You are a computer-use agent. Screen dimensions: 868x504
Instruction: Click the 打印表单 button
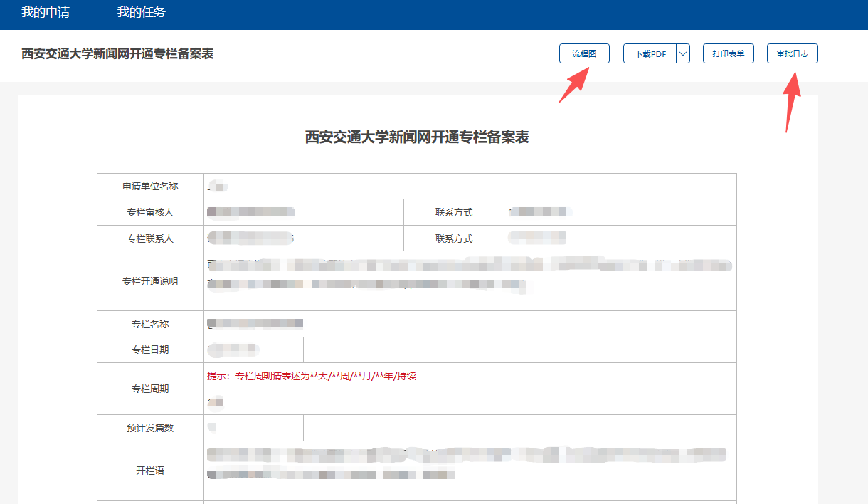pos(728,54)
